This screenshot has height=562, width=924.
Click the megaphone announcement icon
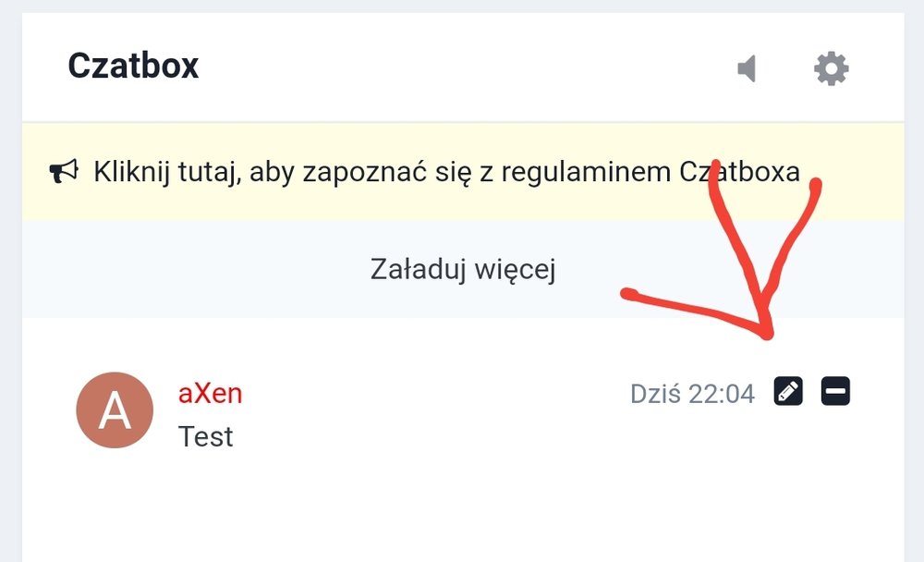[63, 172]
